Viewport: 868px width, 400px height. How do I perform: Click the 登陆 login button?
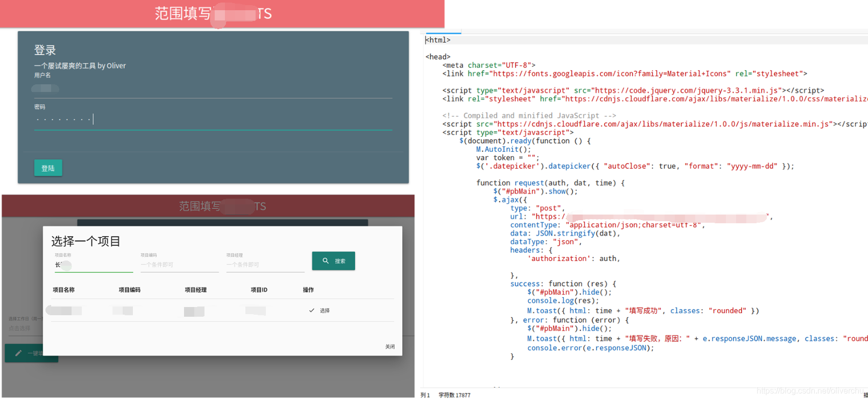[48, 168]
